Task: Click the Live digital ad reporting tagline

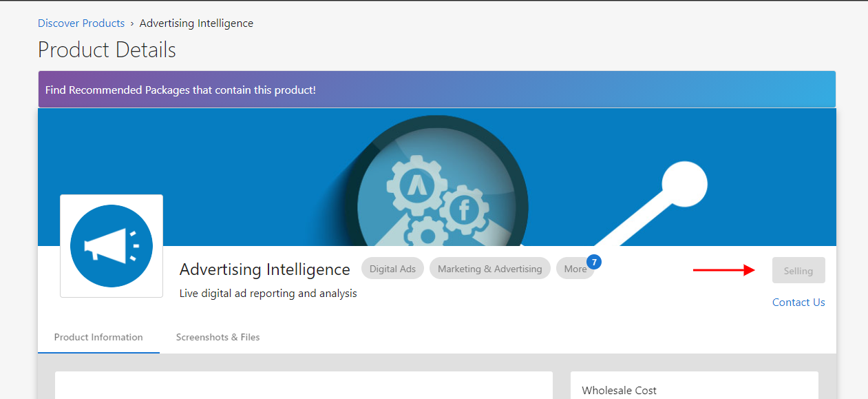Action: (x=268, y=294)
